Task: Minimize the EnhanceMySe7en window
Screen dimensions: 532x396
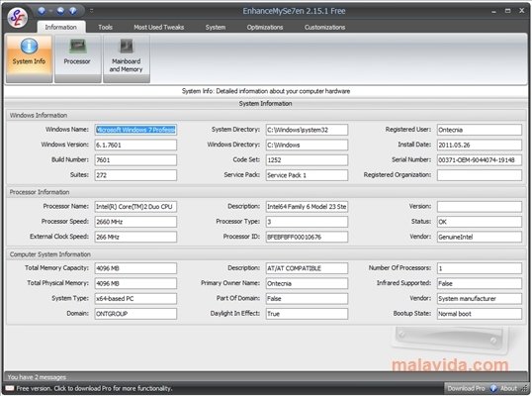Action: [x=493, y=11]
